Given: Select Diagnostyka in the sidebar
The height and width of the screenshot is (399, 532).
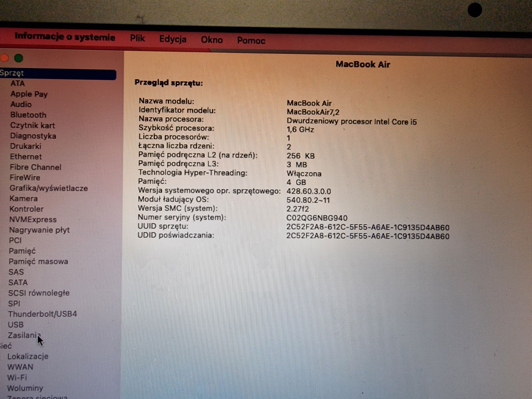Looking at the screenshot, I should coord(33,136).
